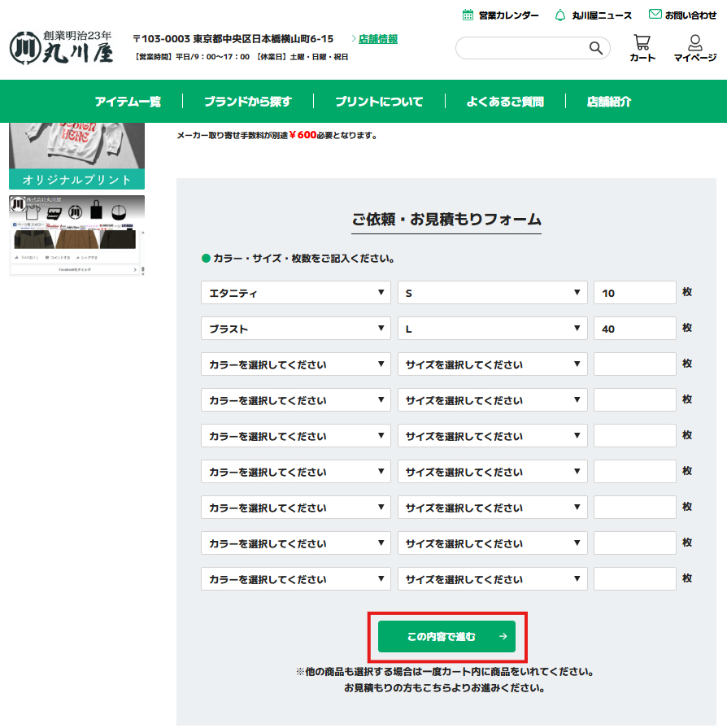Open the fourth row size dropdown
This screenshot has width=727, height=728.
pos(493,399)
